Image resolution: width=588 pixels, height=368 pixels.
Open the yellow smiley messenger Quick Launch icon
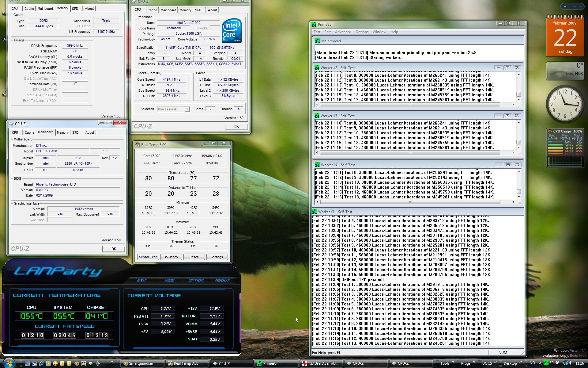coord(55,363)
